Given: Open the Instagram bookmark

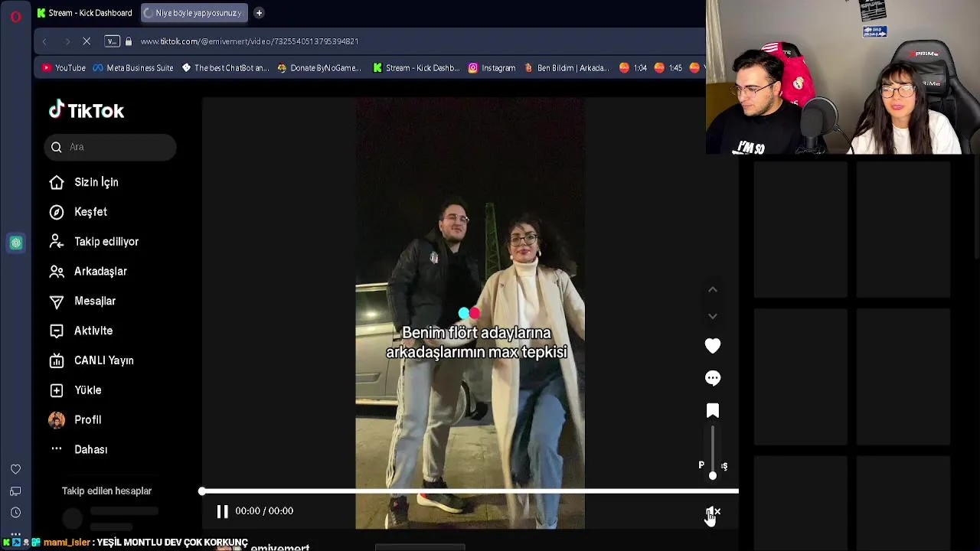Looking at the screenshot, I should coord(492,68).
